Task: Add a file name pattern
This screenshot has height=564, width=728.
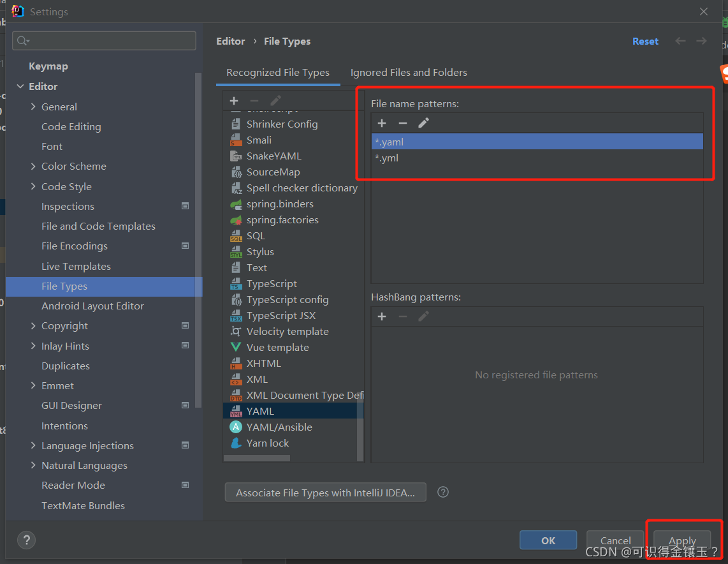Action: [x=382, y=123]
